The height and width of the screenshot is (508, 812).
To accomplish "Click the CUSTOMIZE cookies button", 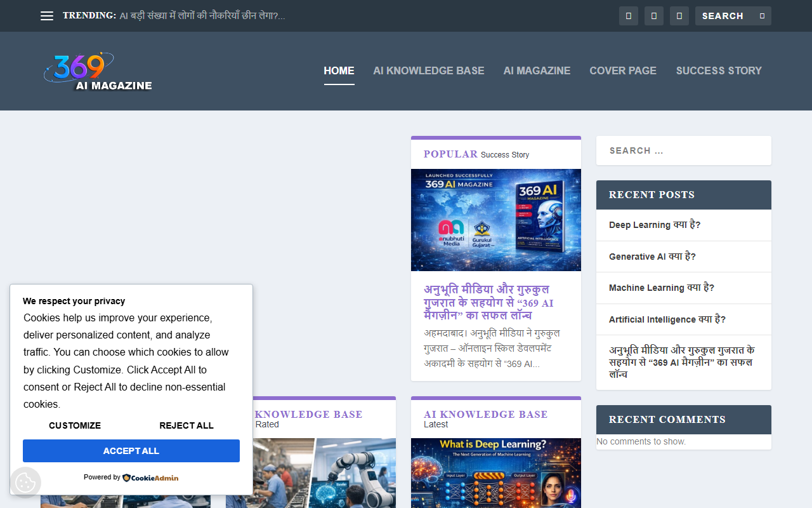I will (75, 425).
